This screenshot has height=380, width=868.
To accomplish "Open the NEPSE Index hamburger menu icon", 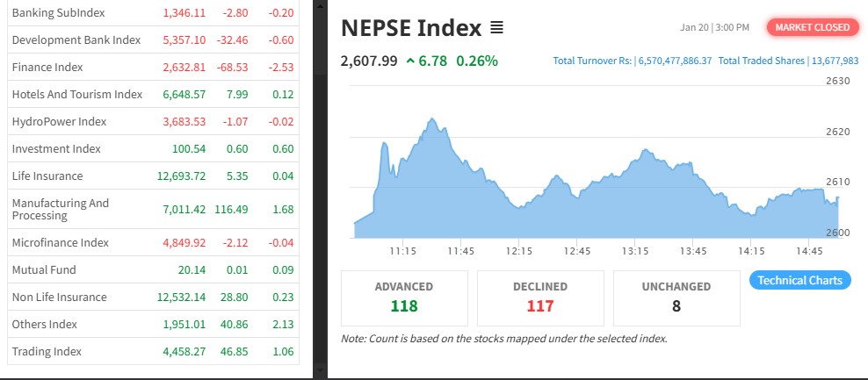I will pyautogui.click(x=496, y=28).
